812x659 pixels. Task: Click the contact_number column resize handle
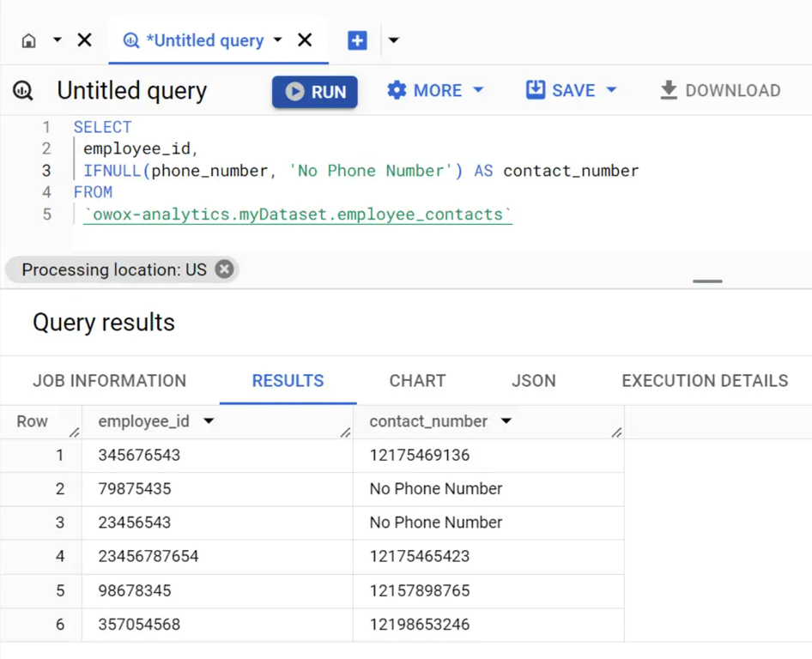[616, 432]
